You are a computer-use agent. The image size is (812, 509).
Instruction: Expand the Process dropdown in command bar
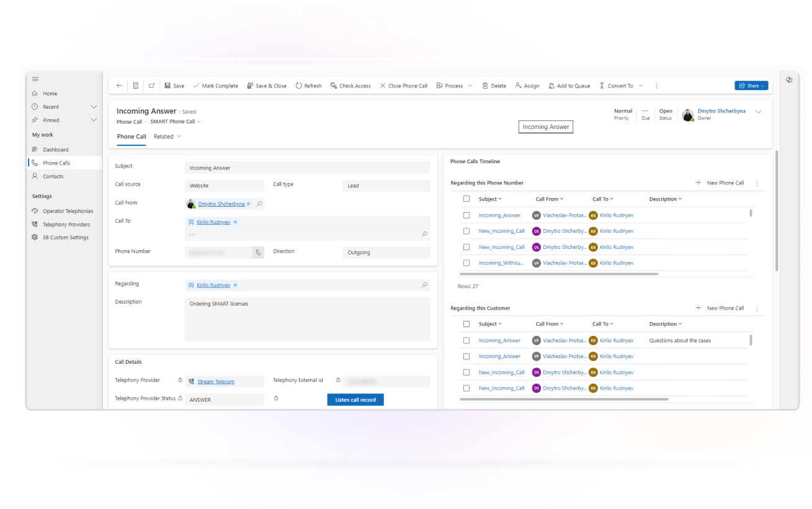pos(470,86)
